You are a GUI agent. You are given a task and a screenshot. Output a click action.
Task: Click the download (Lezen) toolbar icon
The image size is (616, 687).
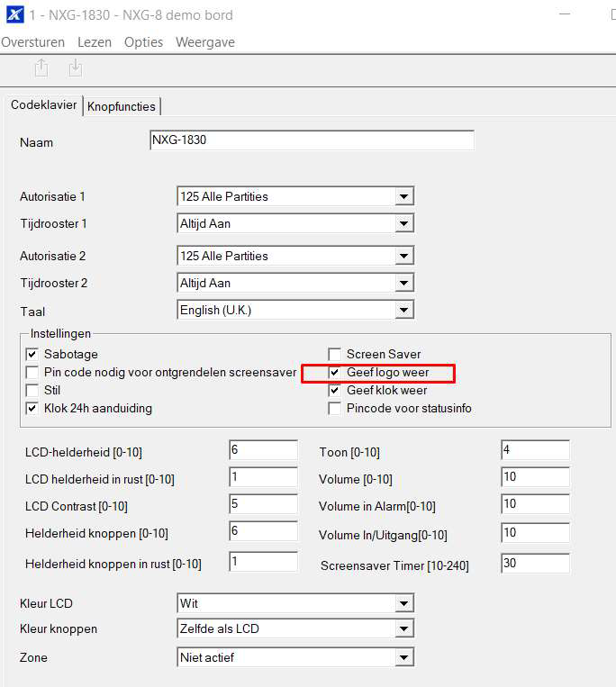[76, 68]
